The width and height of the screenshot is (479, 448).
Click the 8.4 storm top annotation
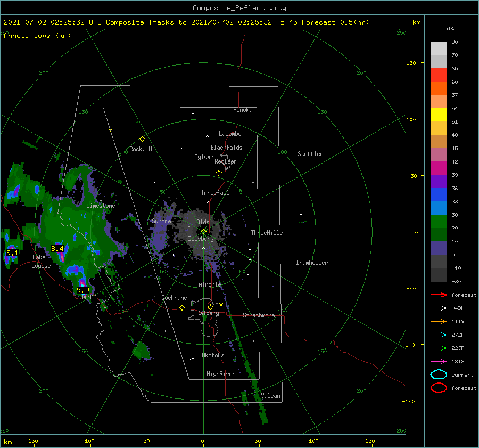(x=57, y=249)
